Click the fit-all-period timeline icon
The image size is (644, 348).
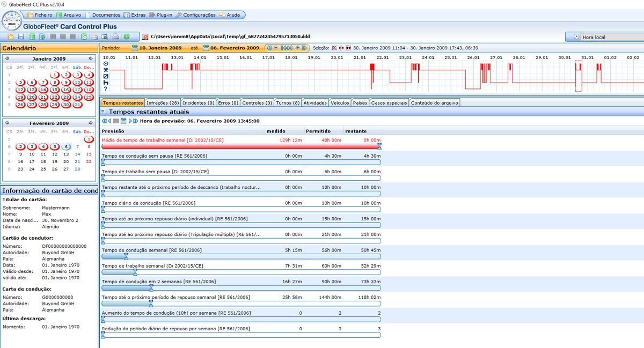287,48
